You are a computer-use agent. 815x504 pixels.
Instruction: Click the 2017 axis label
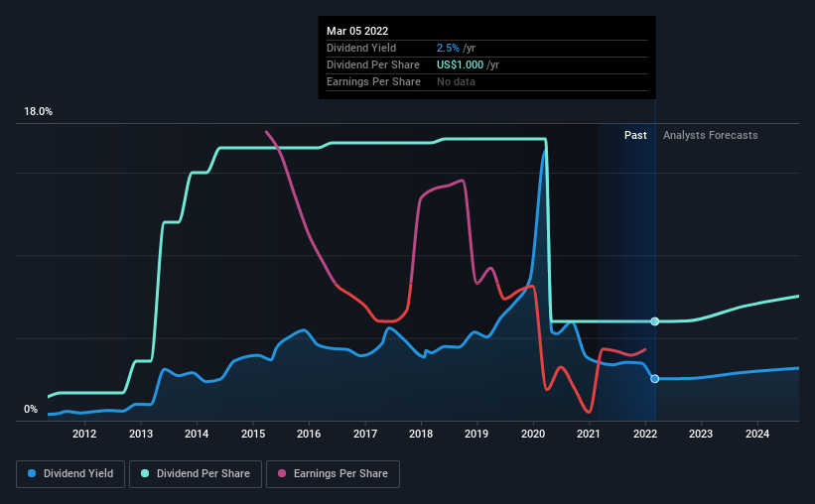click(x=365, y=434)
